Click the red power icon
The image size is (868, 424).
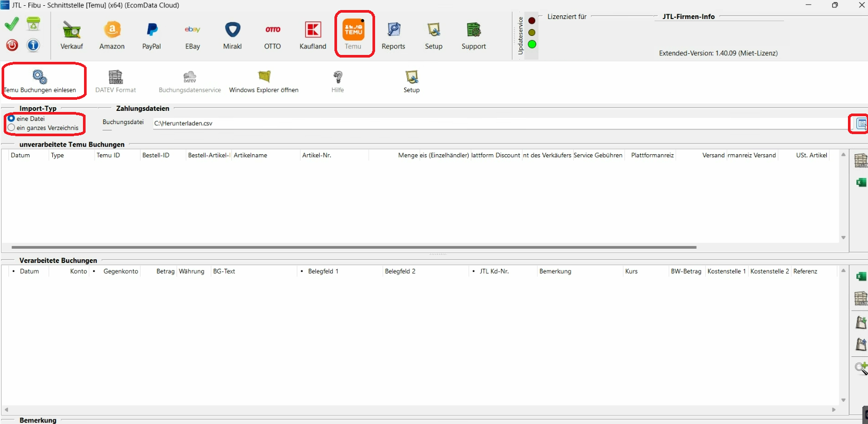(12, 45)
